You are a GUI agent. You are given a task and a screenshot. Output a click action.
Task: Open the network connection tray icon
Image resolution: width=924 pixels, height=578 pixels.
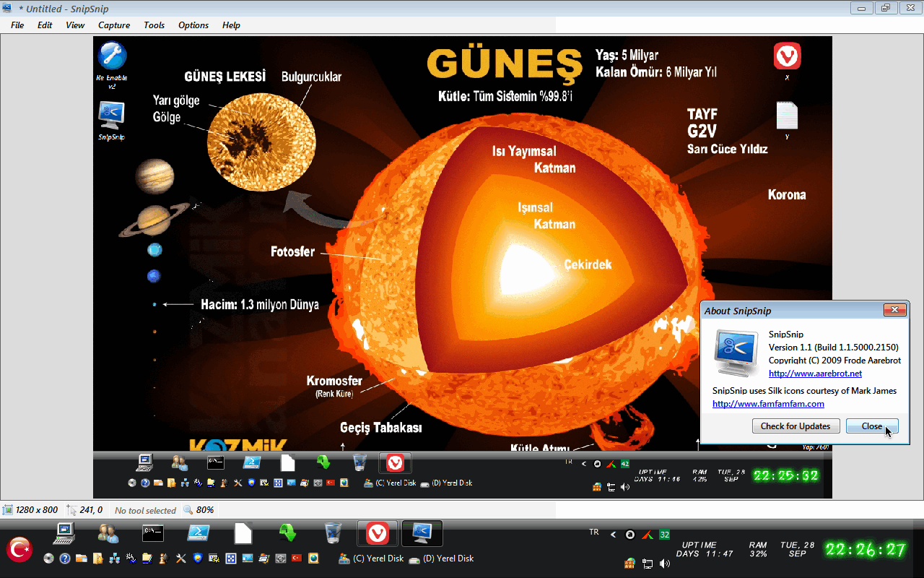click(648, 564)
